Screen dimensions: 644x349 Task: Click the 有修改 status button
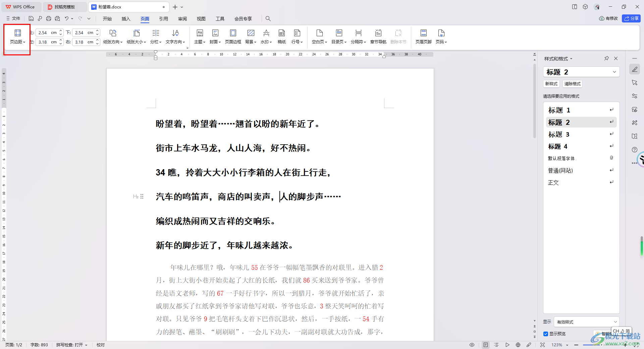coord(608,18)
